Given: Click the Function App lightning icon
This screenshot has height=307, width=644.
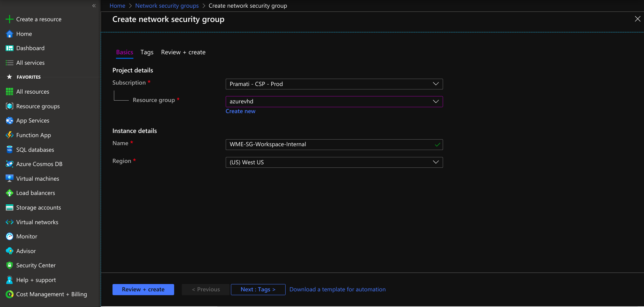Looking at the screenshot, I should pos(9,135).
